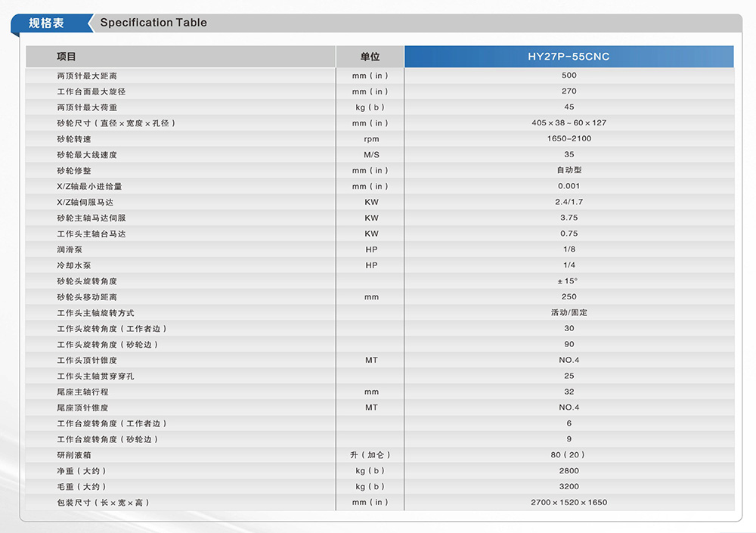Click the HY27P-55CNC model column header
Image resolution: width=756 pixels, height=533 pixels.
point(569,57)
